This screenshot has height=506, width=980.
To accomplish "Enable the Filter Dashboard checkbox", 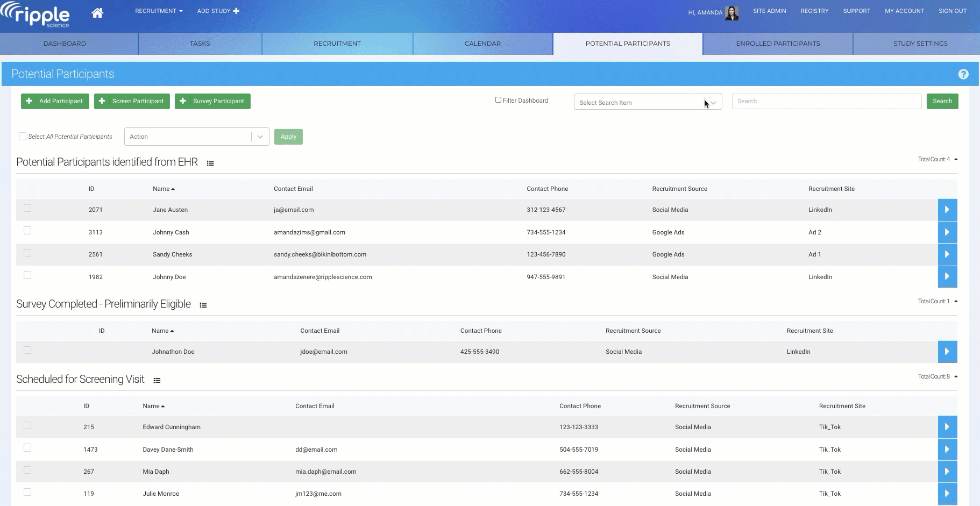I will (x=498, y=100).
